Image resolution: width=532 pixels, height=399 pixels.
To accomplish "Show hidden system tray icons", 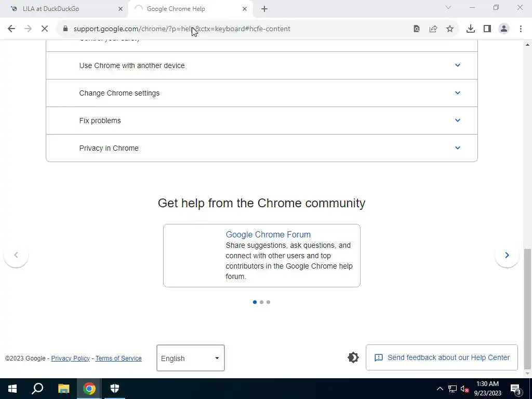I will point(440,389).
